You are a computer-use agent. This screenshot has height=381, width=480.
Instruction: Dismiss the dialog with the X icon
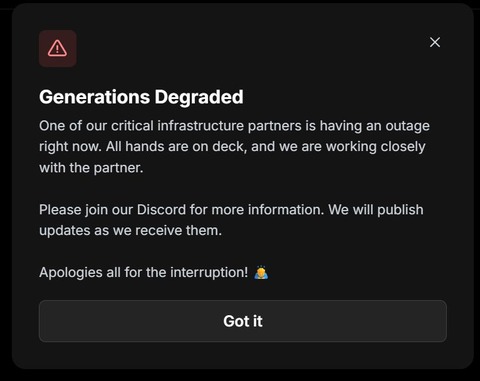(x=435, y=42)
